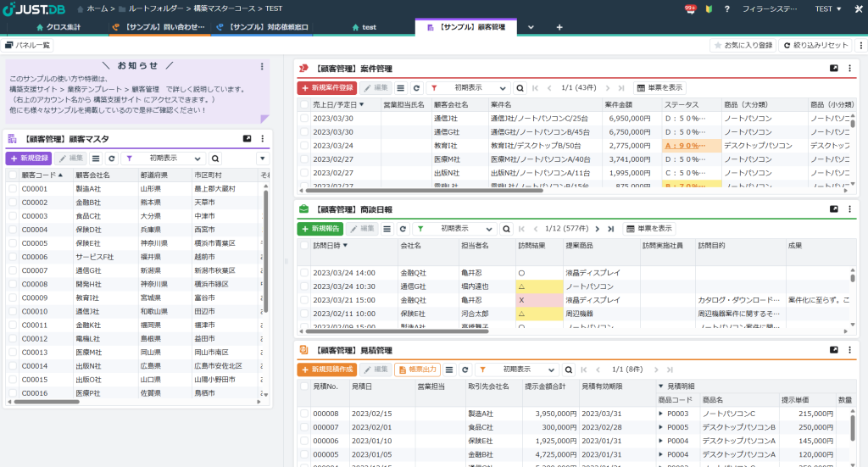Viewport: 868px width, 467px height.
Task: Click the 新規登録 button
Action: point(28,158)
